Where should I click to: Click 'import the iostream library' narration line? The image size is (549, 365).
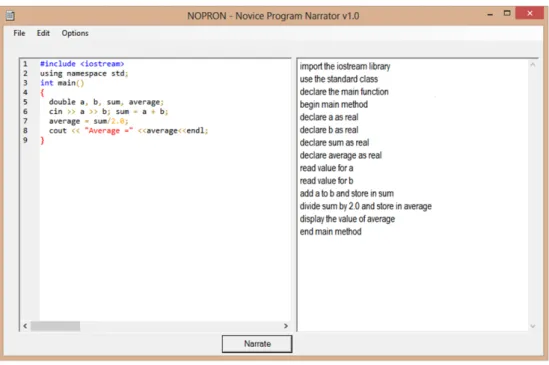[x=345, y=66]
